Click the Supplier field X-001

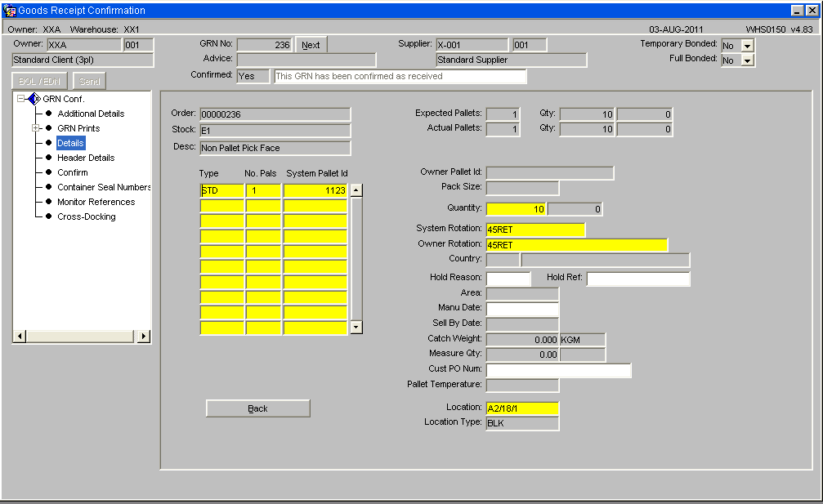(472, 45)
